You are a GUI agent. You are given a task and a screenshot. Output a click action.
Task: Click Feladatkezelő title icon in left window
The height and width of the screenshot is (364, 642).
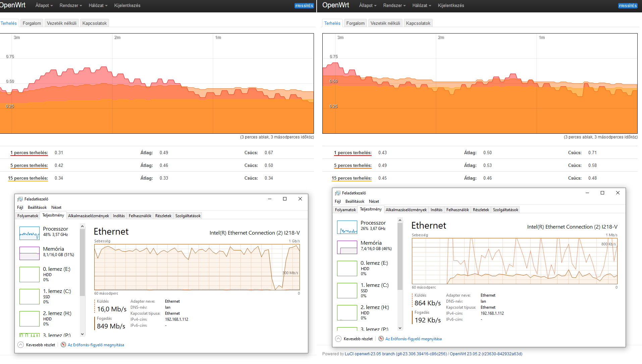tap(20, 199)
